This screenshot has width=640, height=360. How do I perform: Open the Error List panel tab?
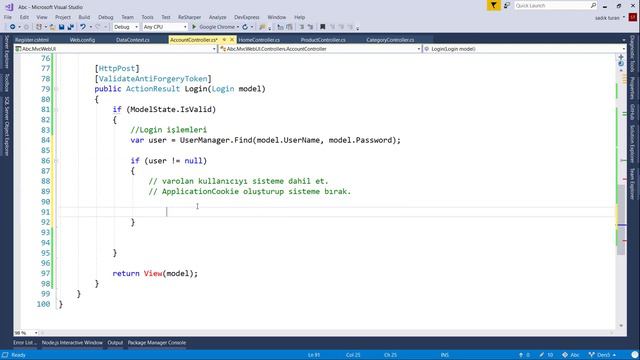click(24, 343)
